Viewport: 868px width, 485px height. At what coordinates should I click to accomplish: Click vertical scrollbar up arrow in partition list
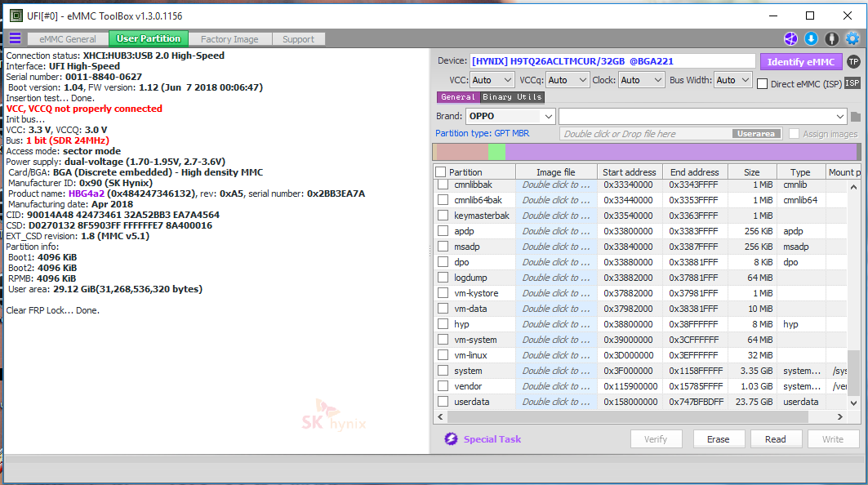point(853,187)
